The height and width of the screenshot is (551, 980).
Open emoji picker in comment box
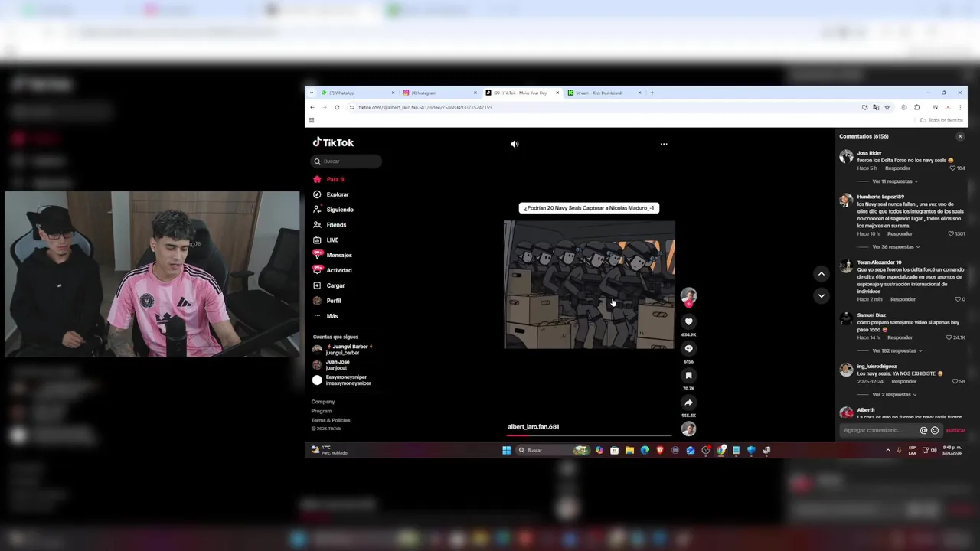[935, 430]
